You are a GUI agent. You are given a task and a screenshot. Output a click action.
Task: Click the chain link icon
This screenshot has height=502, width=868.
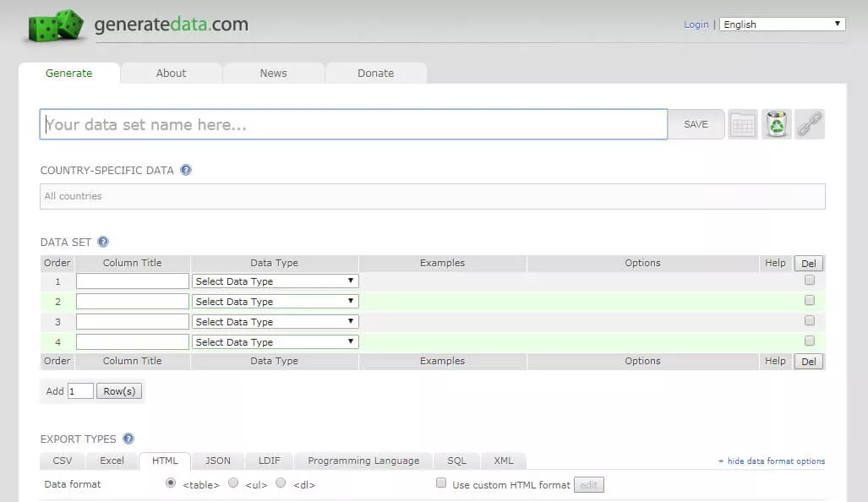coord(810,124)
